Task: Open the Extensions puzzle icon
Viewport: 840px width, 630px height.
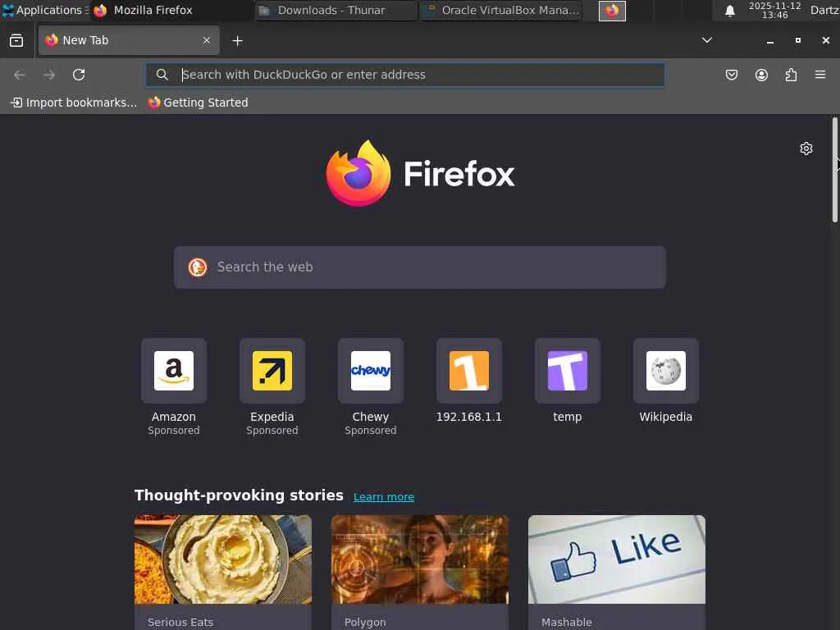Action: pos(792,75)
